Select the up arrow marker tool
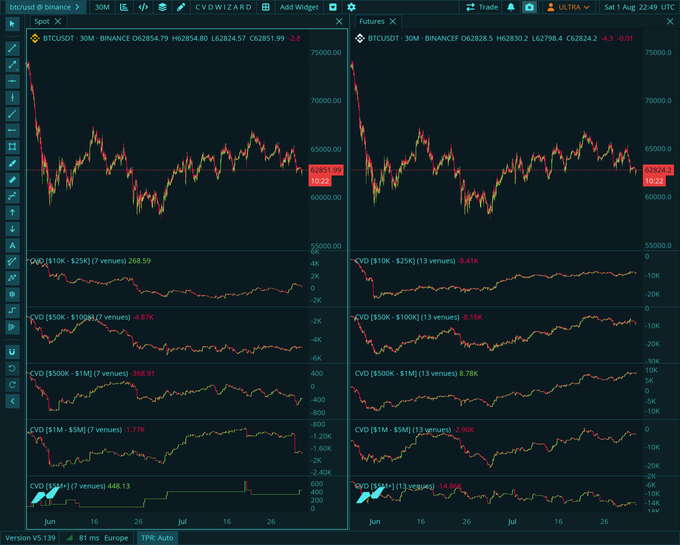680x545 pixels. tap(12, 212)
